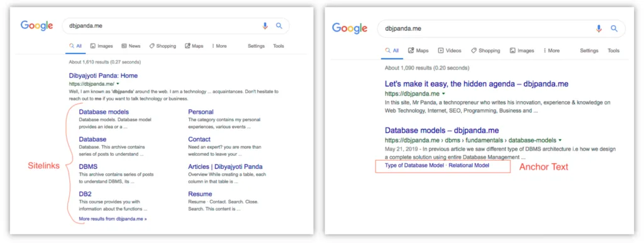Click snippet 'This course provides you with'

pyautogui.click(x=113, y=205)
